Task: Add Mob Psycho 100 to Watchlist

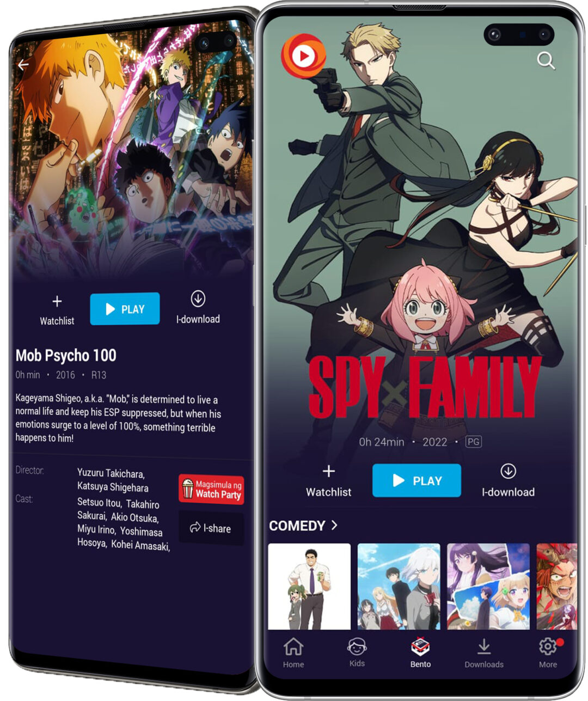Action: (57, 310)
